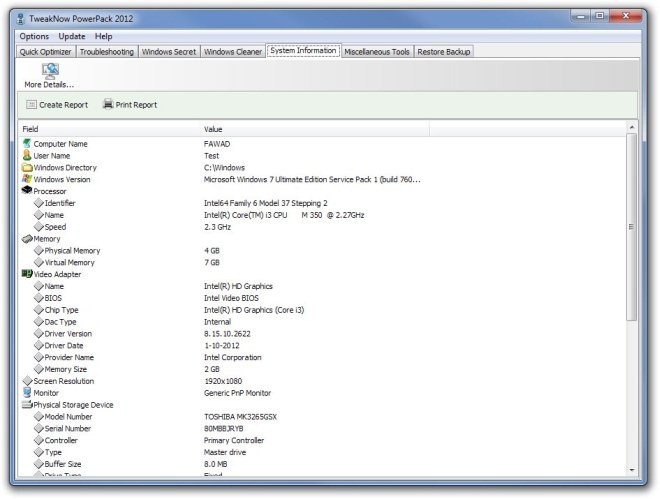Open the Options menu

[x=34, y=36]
